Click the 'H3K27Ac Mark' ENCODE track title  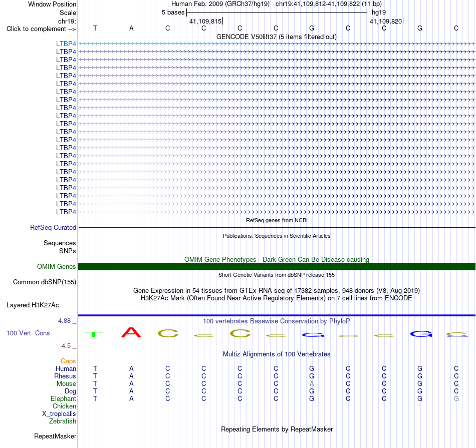click(277, 298)
